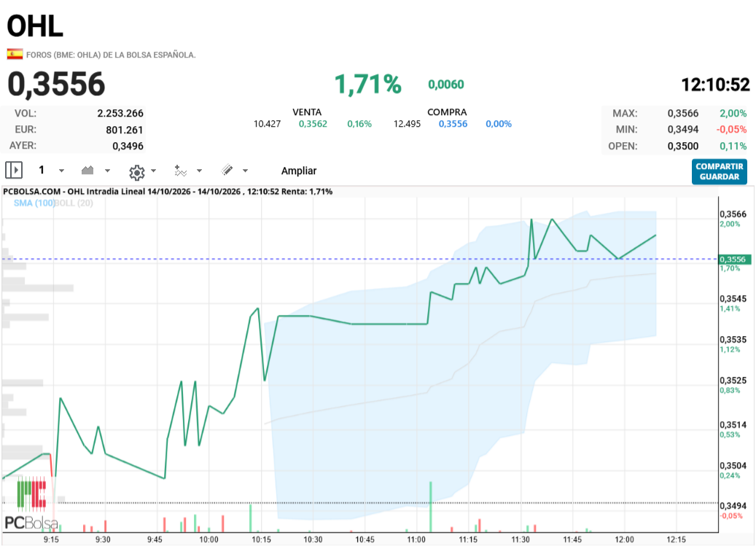Expand the arrow beside the chart type icon
This screenshot has height=546, width=756.
pyautogui.click(x=107, y=171)
